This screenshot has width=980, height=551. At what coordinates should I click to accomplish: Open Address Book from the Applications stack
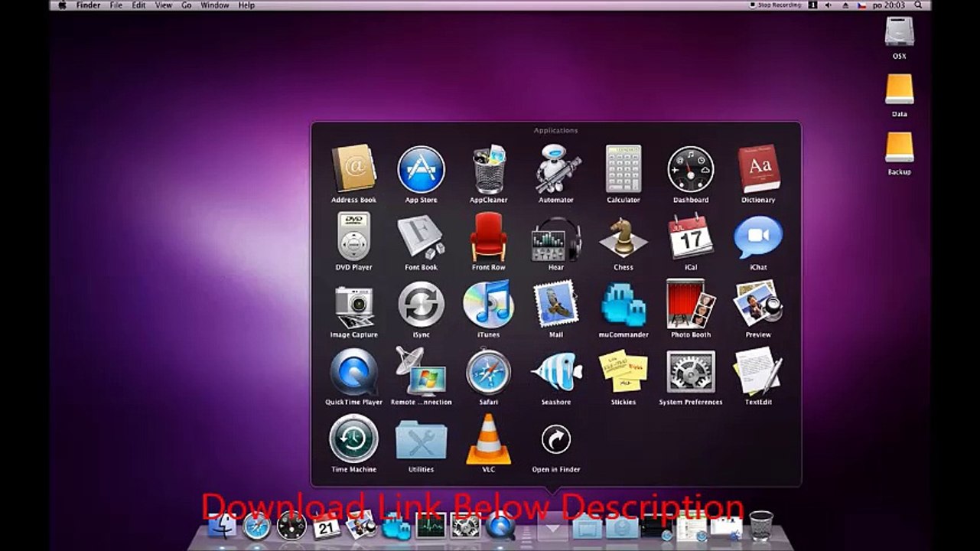point(353,169)
